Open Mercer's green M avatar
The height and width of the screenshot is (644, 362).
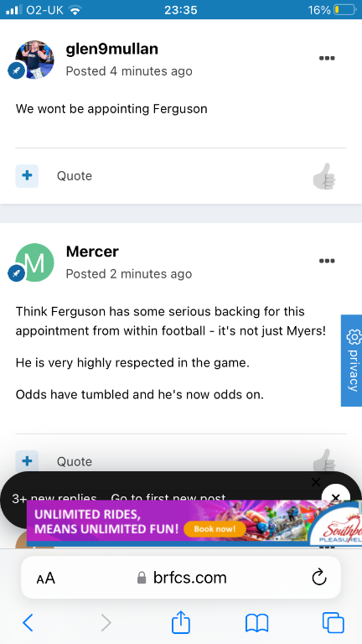(34, 262)
